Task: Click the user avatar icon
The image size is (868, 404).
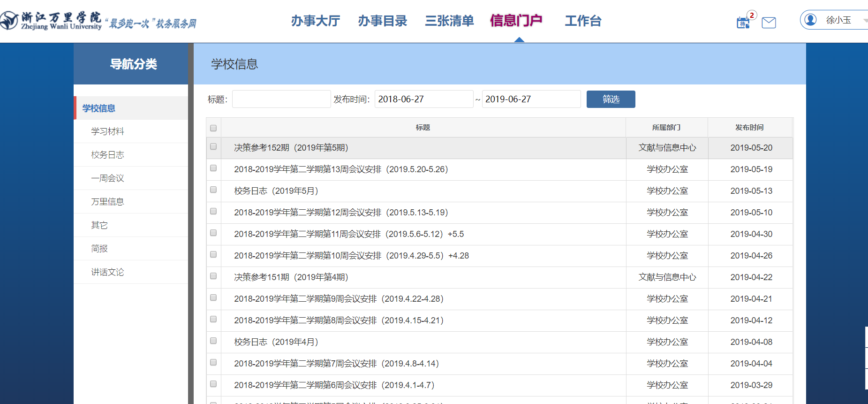Action: click(x=810, y=20)
